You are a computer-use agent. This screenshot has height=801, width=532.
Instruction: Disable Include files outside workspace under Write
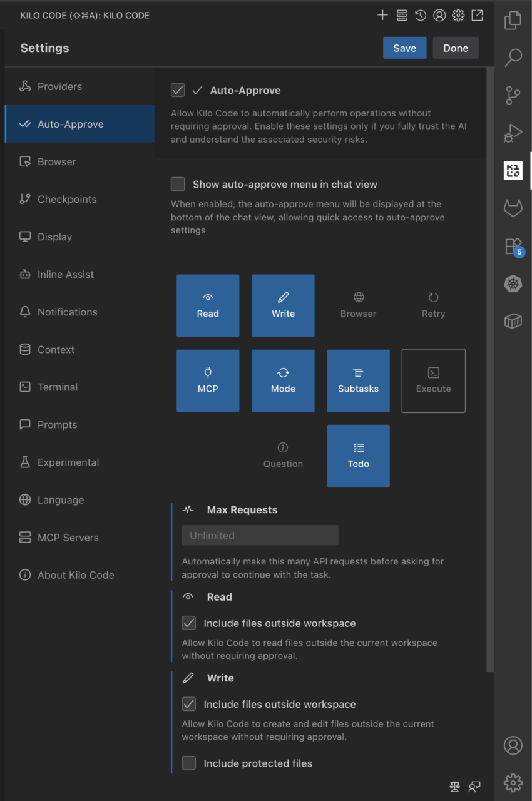pos(188,704)
